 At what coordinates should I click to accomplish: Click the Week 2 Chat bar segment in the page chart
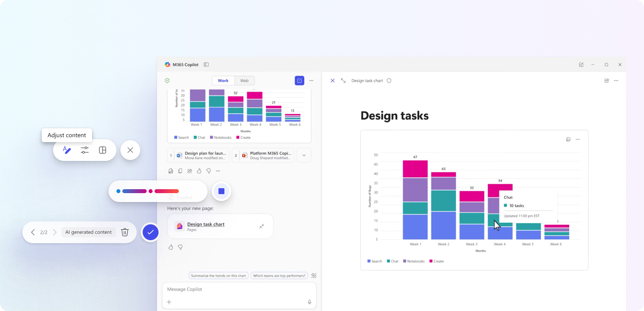[x=443, y=201]
